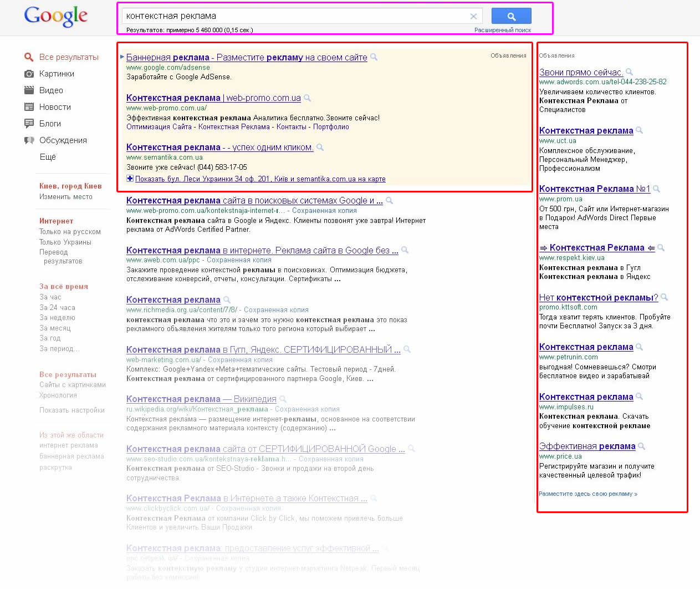
Task: Open the custom За период... option
Action: click(x=59, y=349)
